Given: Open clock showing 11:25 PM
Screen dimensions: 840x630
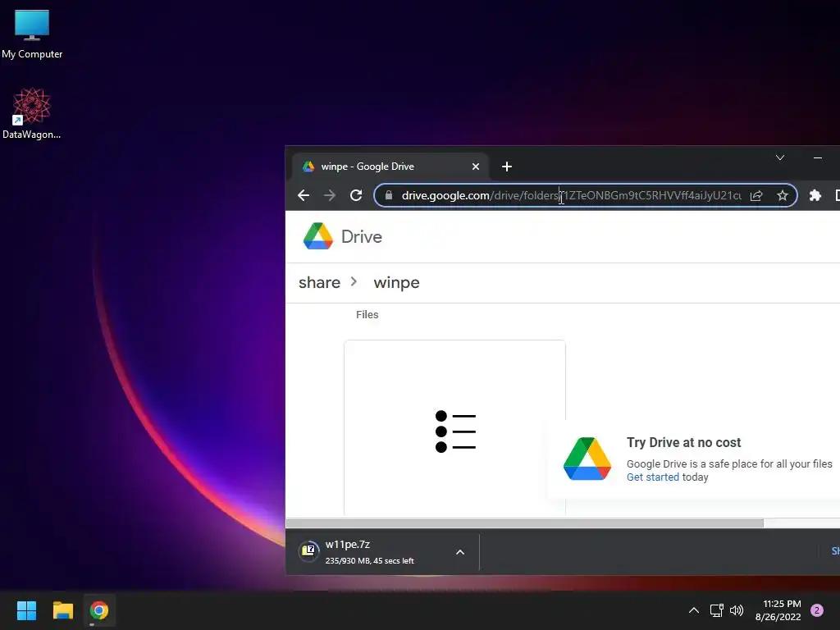Looking at the screenshot, I should click(778, 610).
